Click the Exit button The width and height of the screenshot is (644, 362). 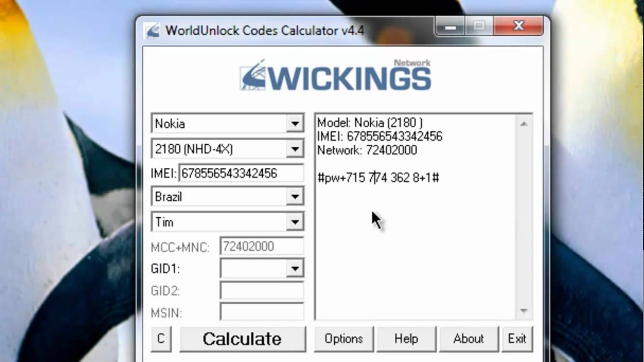click(517, 339)
